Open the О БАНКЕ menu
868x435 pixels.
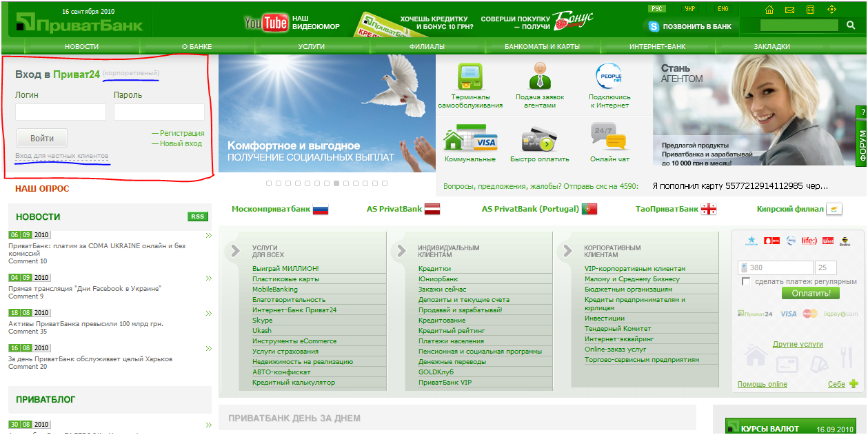click(196, 47)
